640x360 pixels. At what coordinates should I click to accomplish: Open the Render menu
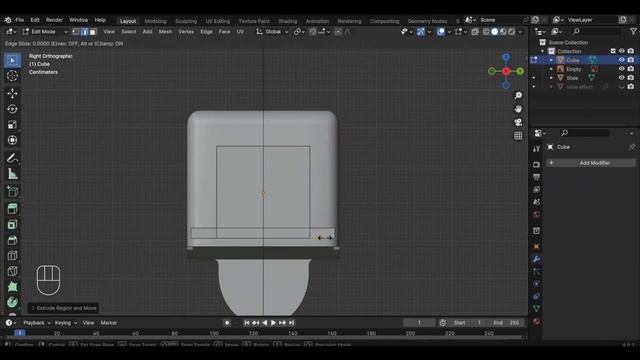pos(54,20)
